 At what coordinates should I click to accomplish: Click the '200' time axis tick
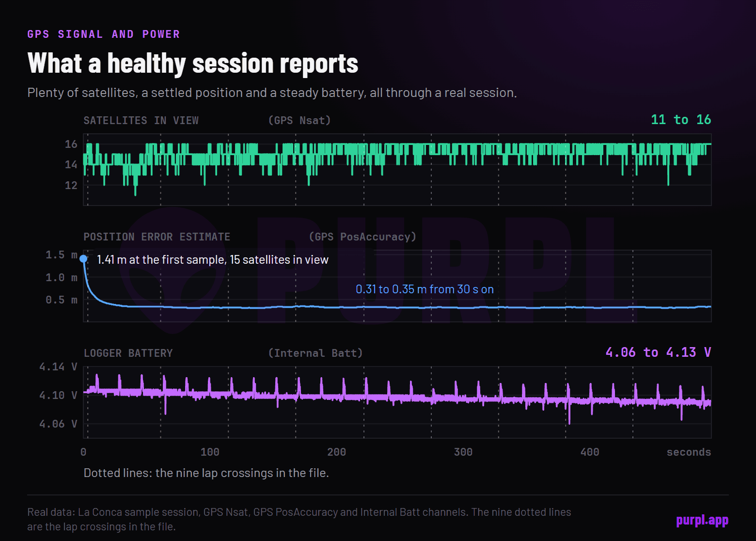point(337,452)
